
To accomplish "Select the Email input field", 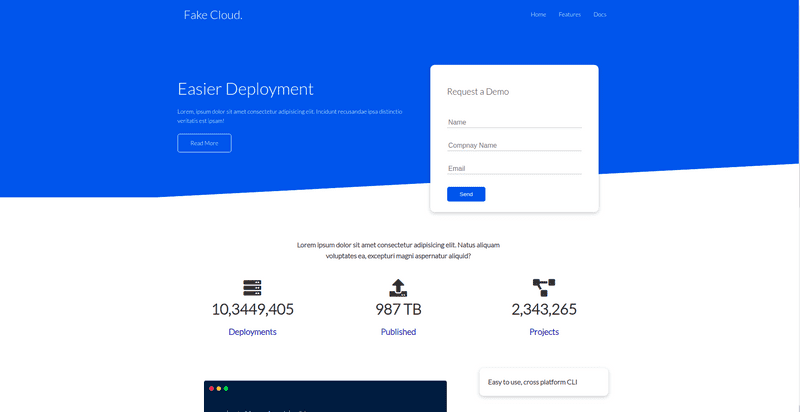I will coord(514,168).
